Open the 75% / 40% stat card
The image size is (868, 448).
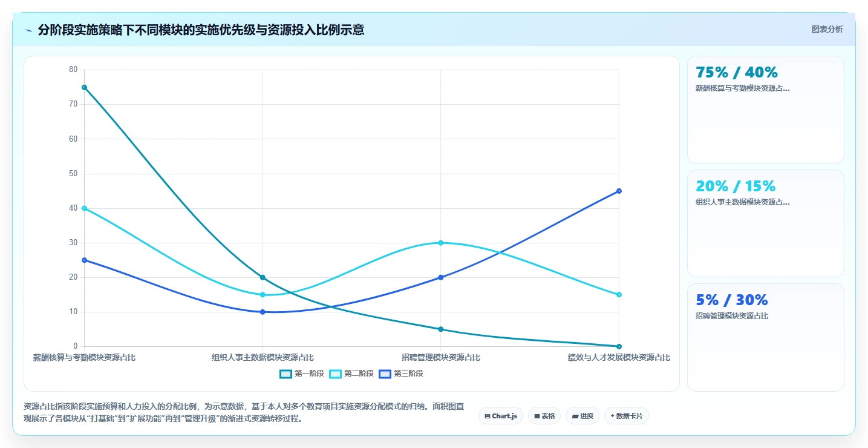[x=766, y=110]
